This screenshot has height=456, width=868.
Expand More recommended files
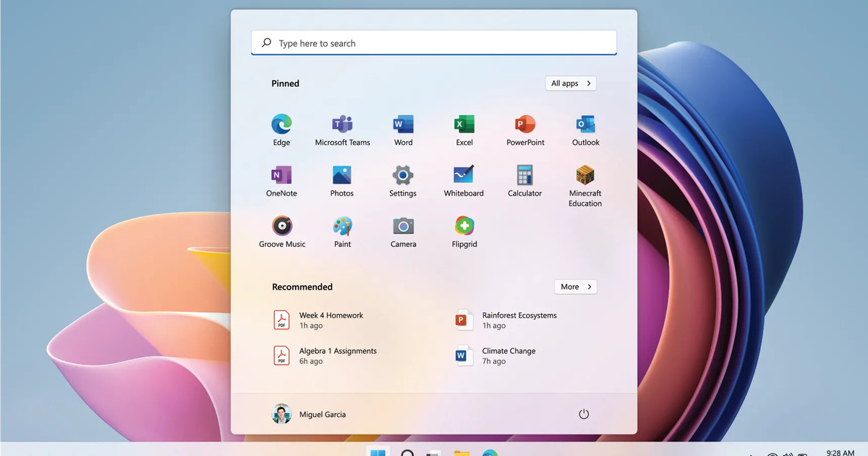point(576,287)
